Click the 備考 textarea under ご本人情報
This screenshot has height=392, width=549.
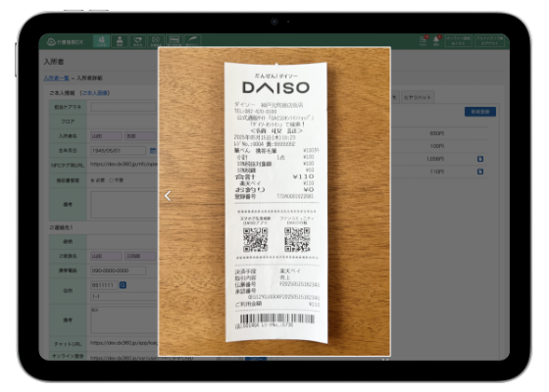tap(124, 205)
